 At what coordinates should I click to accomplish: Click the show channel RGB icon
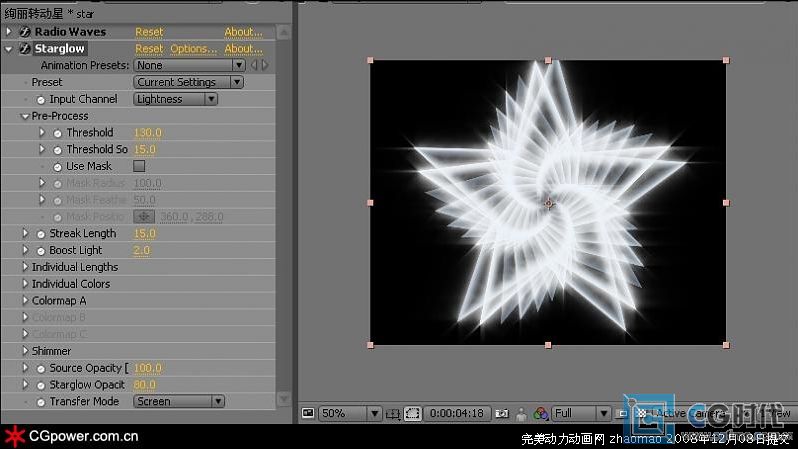[540, 413]
